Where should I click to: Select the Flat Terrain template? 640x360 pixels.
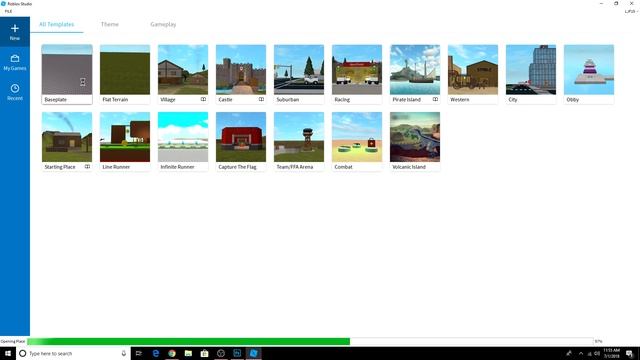tap(125, 74)
